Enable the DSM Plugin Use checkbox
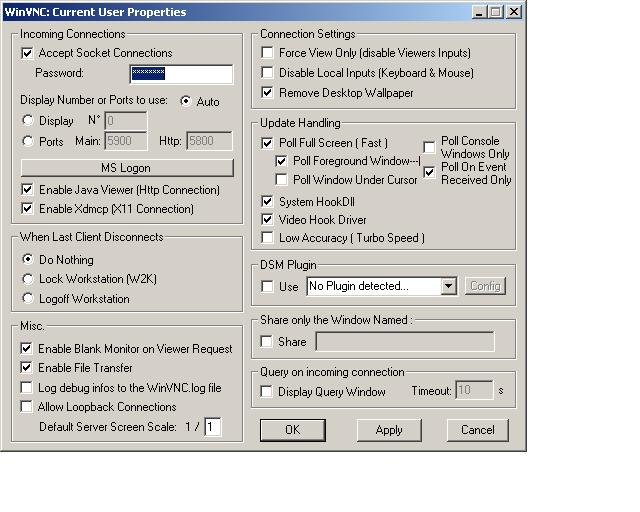Image resolution: width=640 pixels, height=512 pixels. click(267, 286)
